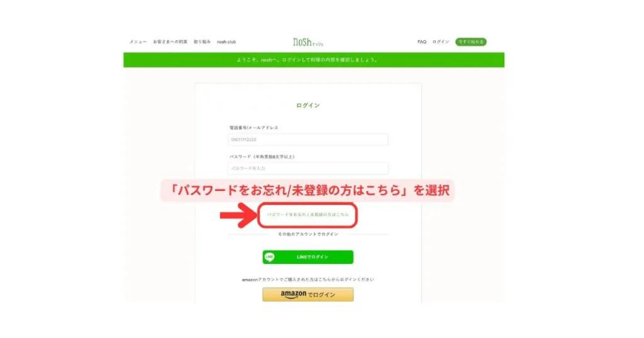Focus the パスワード input field
644x338 pixels.
pyautogui.click(x=308, y=168)
